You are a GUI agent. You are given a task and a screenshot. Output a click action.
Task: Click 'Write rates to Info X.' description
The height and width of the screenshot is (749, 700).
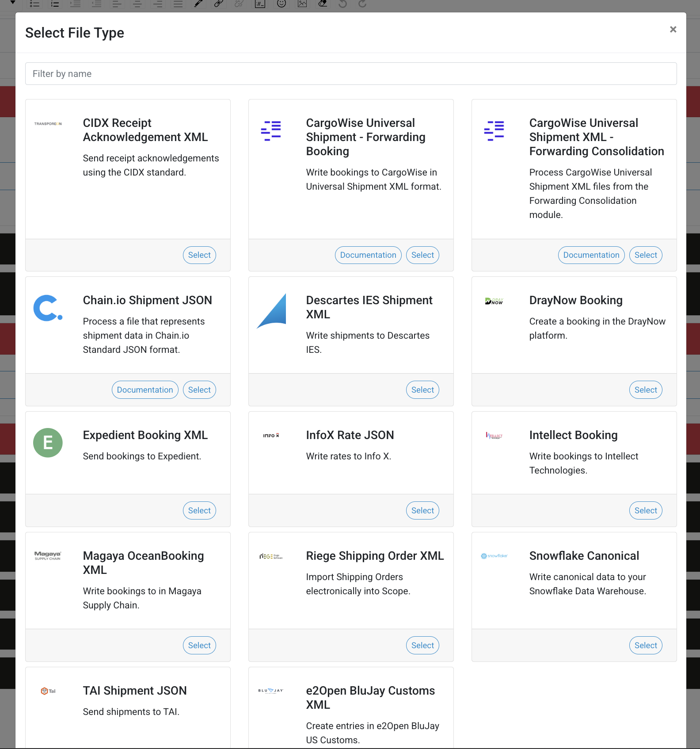tap(349, 456)
